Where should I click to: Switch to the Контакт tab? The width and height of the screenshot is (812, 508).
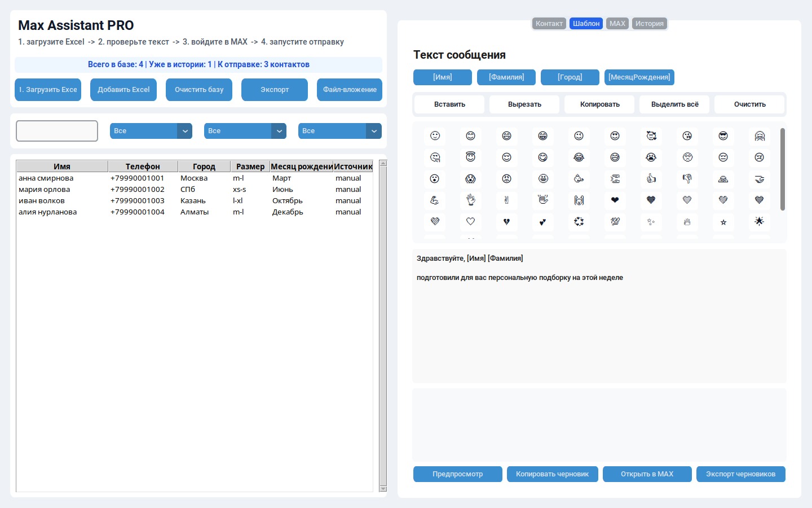pyautogui.click(x=549, y=24)
